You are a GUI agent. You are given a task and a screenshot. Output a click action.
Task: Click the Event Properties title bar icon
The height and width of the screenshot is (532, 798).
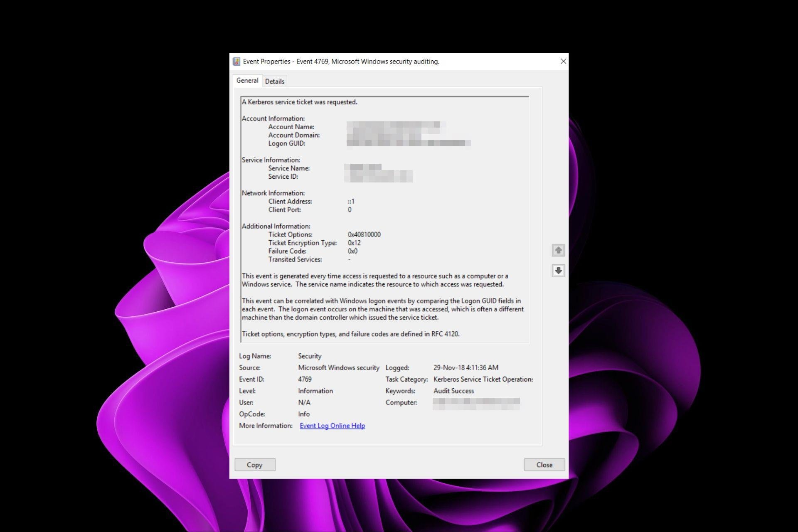pyautogui.click(x=236, y=62)
